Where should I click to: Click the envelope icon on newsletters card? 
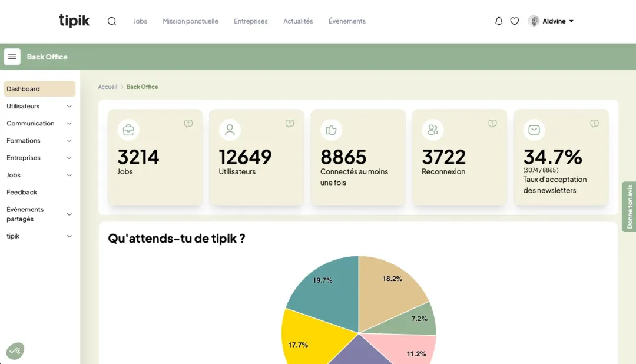(534, 130)
